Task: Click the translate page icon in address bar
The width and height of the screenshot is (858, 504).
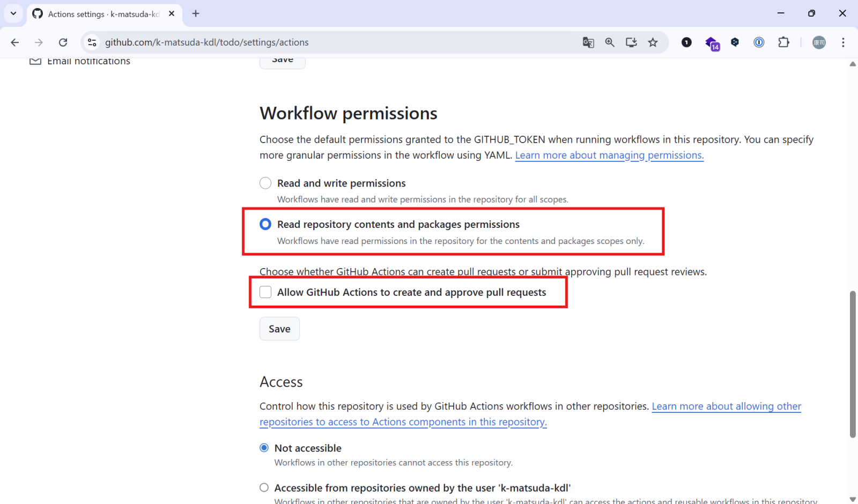Action: (588, 42)
